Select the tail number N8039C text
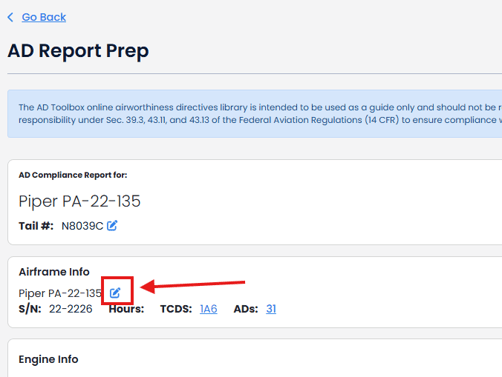The width and height of the screenshot is (502, 377). pos(82,226)
